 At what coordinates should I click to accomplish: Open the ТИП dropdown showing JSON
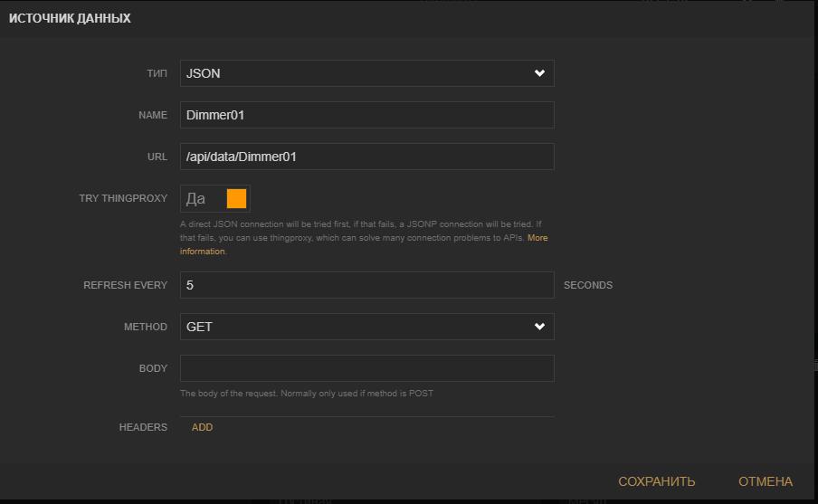tap(366, 73)
